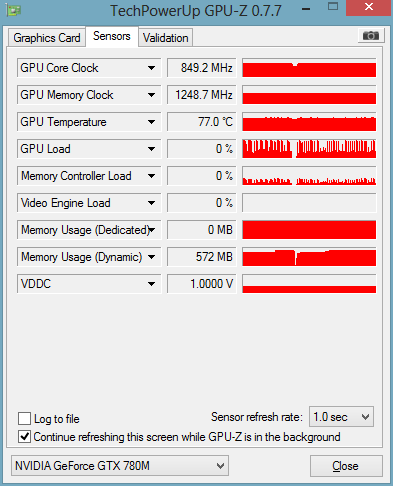Click the Close button
Image resolution: width=393 pixels, height=486 pixels.
pyautogui.click(x=346, y=466)
